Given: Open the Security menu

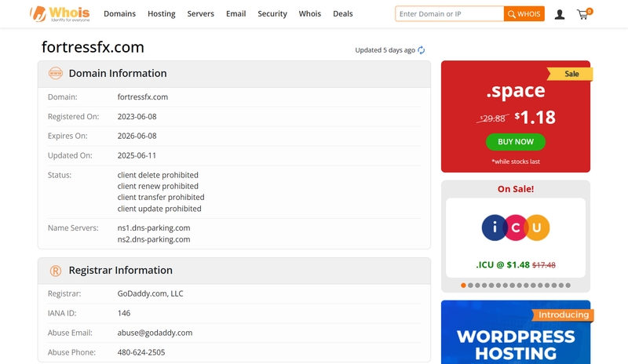Looking at the screenshot, I should (272, 13).
